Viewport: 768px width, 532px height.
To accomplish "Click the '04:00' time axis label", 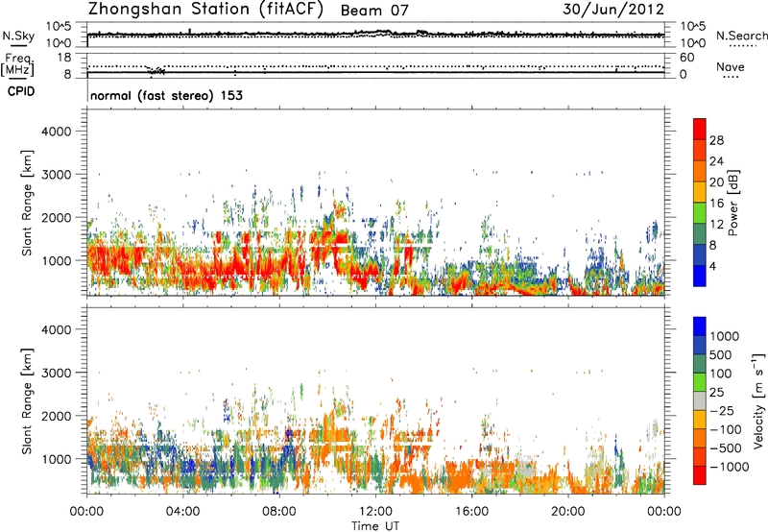I will (x=182, y=512).
